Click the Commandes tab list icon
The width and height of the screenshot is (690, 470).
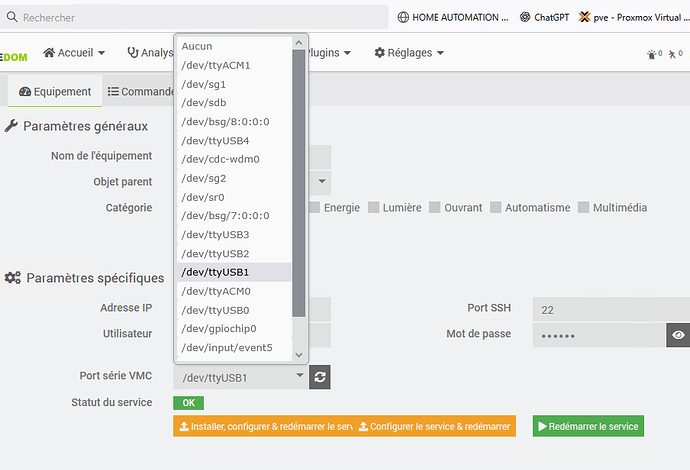coord(113,92)
